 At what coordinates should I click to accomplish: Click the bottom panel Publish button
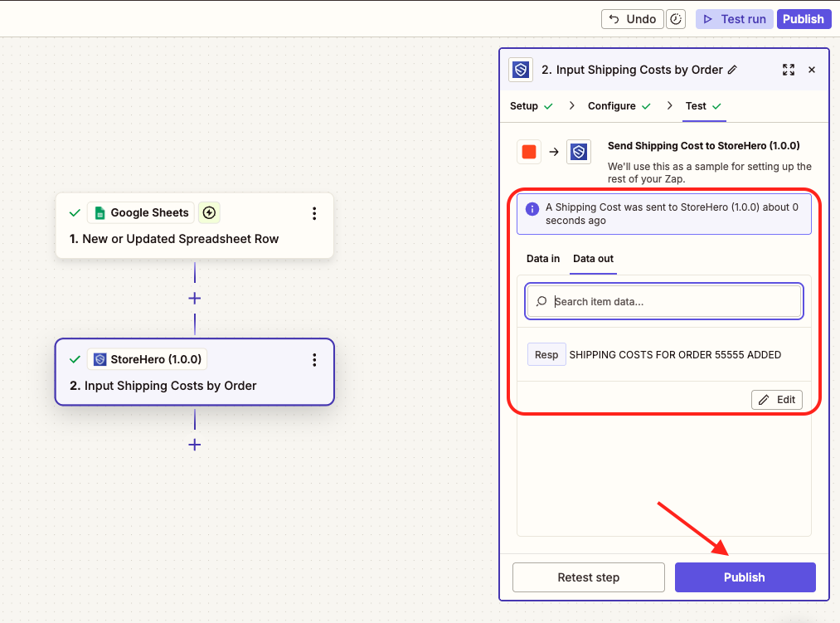click(x=745, y=577)
